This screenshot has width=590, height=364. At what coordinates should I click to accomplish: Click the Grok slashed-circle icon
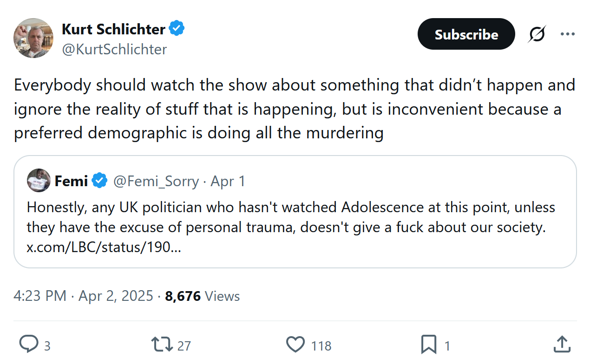[537, 34]
